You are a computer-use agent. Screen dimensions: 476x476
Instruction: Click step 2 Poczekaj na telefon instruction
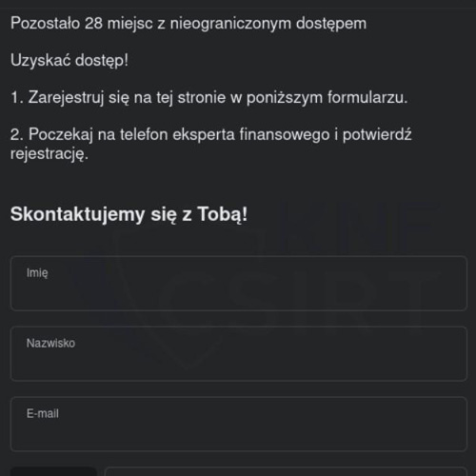[211, 144]
